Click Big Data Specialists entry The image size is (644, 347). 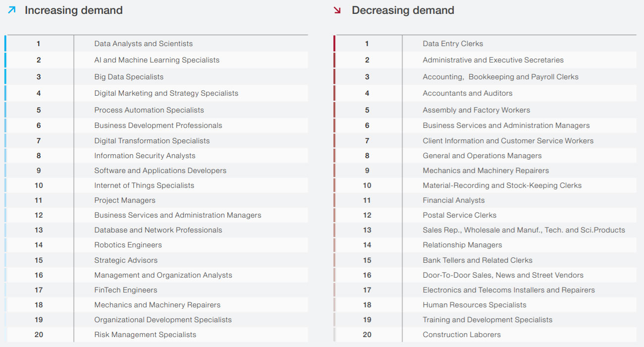click(129, 77)
